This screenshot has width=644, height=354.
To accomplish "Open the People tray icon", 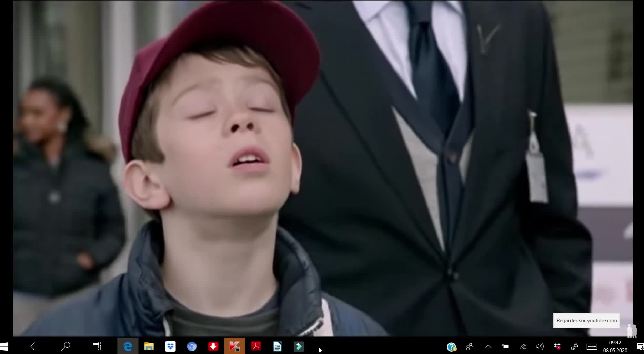I will (469, 346).
